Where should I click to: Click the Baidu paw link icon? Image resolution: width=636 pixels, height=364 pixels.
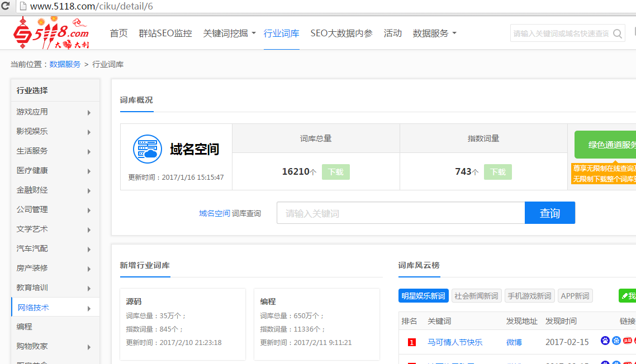(x=605, y=341)
